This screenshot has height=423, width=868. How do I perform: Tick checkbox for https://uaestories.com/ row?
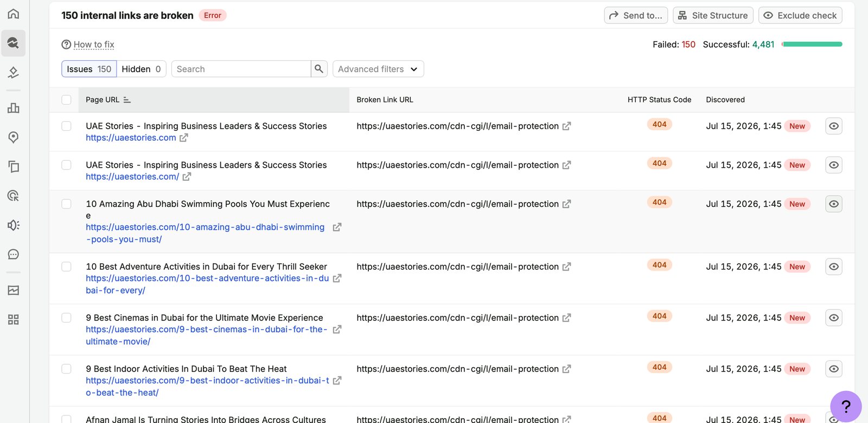(x=66, y=165)
